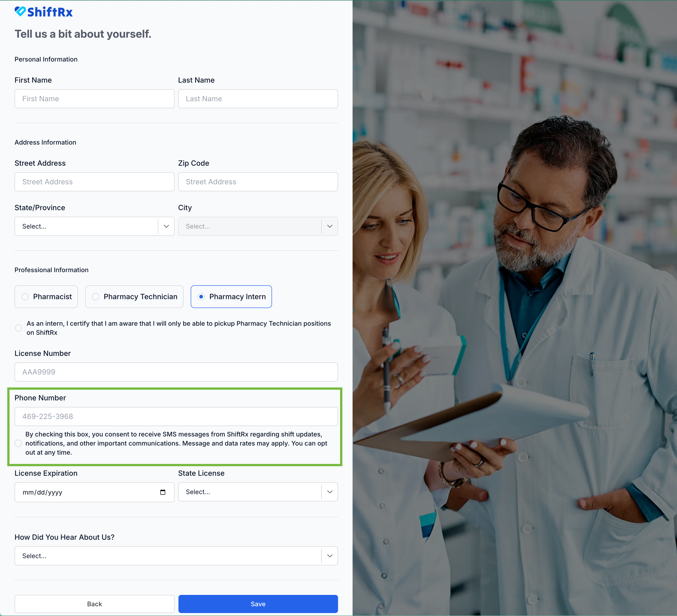Click into the Last Name field
677x616 pixels.
tap(258, 99)
